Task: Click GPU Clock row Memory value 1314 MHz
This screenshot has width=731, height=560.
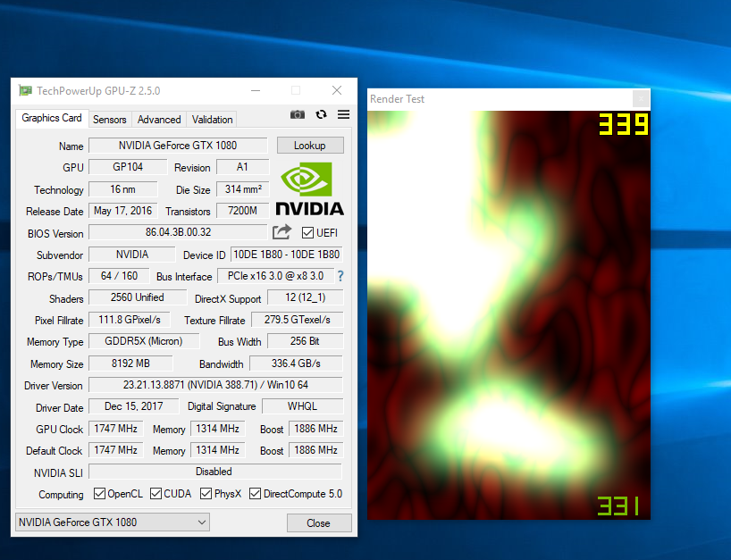Action: pyautogui.click(x=217, y=429)
